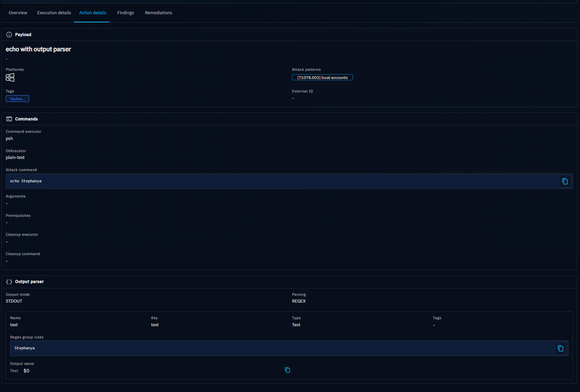Screen dimensions: 580x392
Task: Copy the attack command
Action: point(565,181)
